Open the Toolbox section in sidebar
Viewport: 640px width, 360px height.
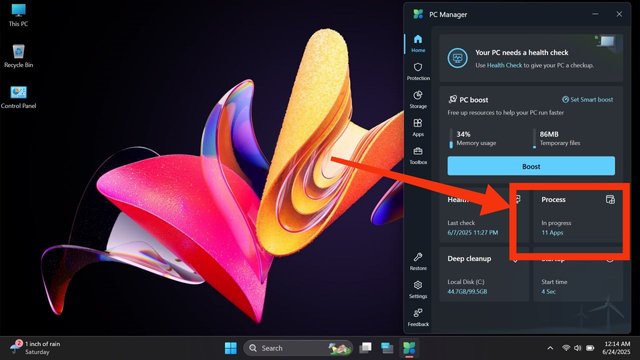[x=418, y=156]
